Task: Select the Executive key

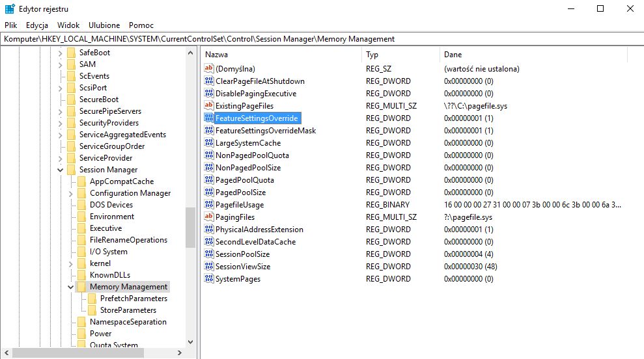Action: (x=105, y=228)
